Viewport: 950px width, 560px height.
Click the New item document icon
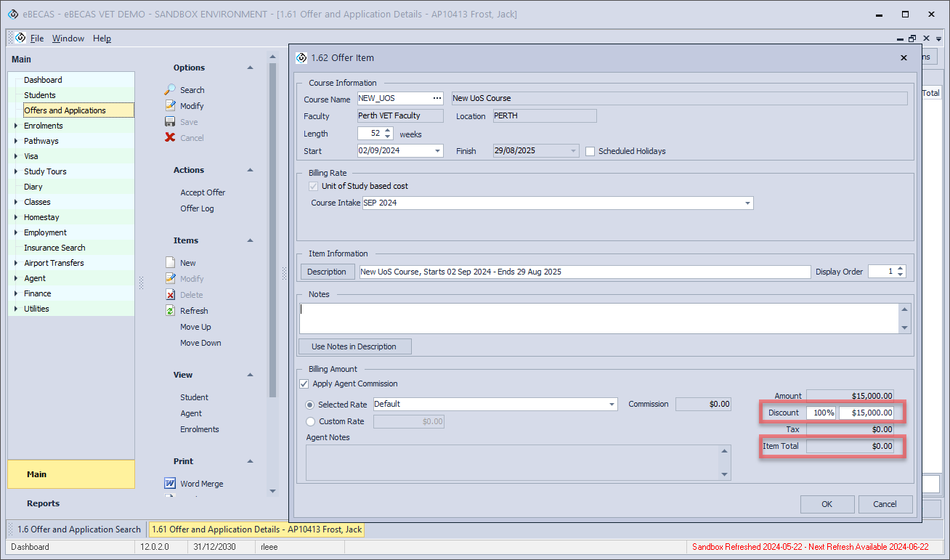[170, 262]
